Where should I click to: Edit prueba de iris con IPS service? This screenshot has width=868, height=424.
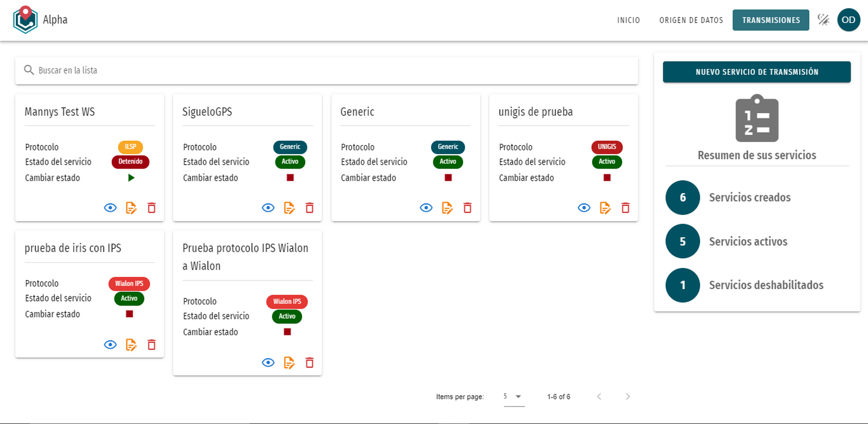click(131, 345)
